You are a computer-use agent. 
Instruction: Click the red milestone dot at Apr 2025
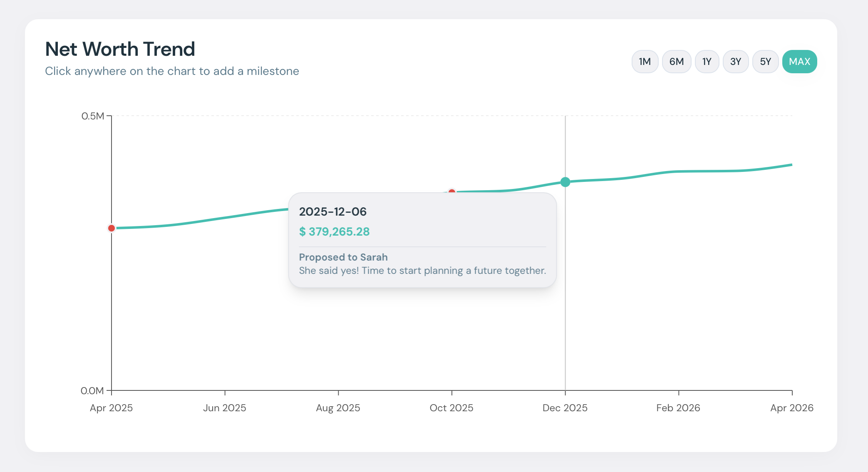coord(112,228)
